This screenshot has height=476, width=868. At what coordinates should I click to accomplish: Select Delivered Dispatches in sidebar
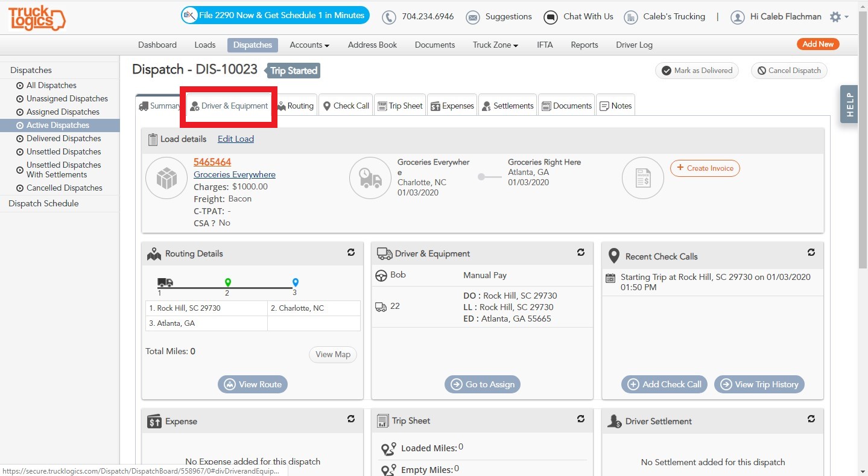pyautogui.click(x=63, y=139)
